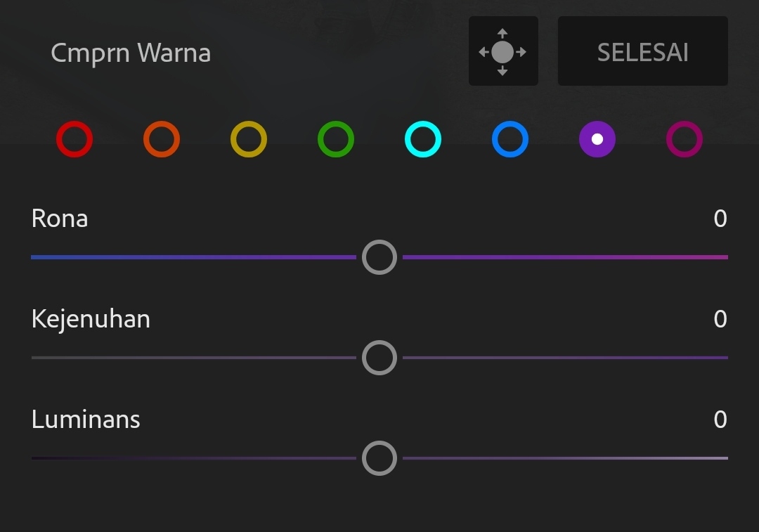Tap the Rona label text

[x=60, y=219]
